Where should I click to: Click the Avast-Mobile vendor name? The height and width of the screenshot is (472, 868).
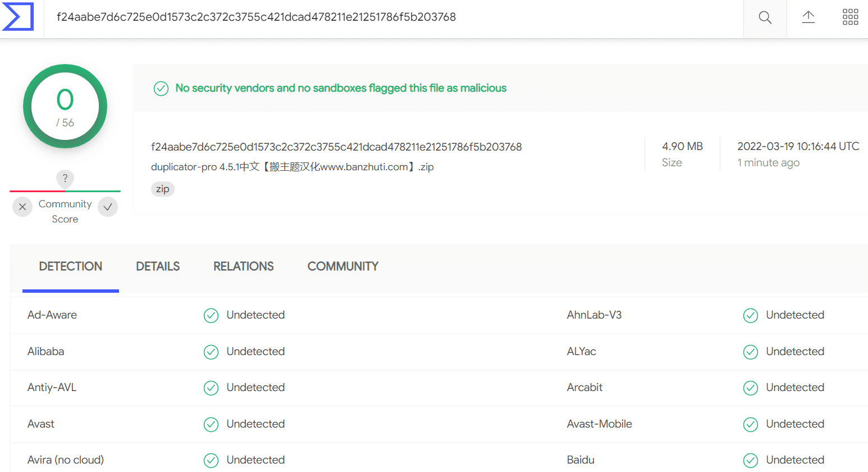[x=600, y=424]
